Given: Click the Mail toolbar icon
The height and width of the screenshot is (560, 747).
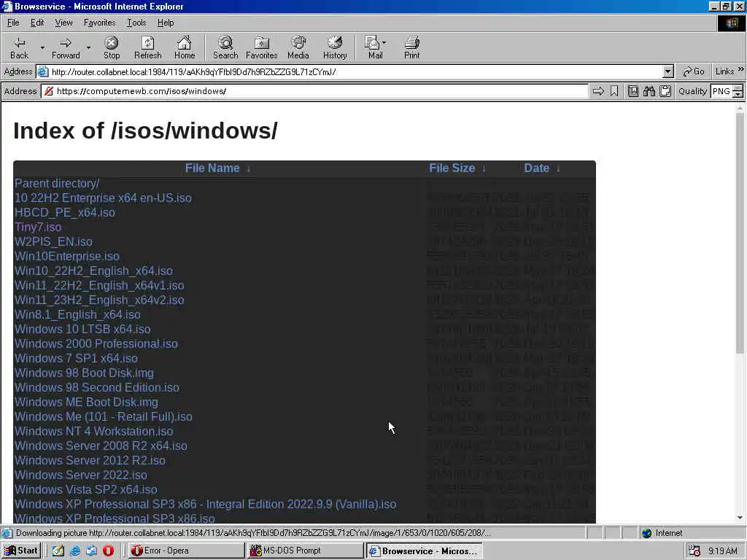Looking at the screenshot, I should point(373,47).
